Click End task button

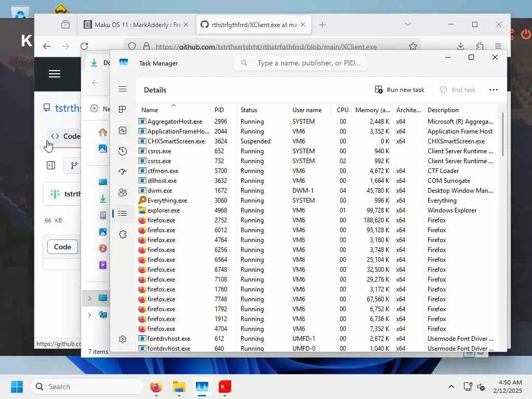458,90
